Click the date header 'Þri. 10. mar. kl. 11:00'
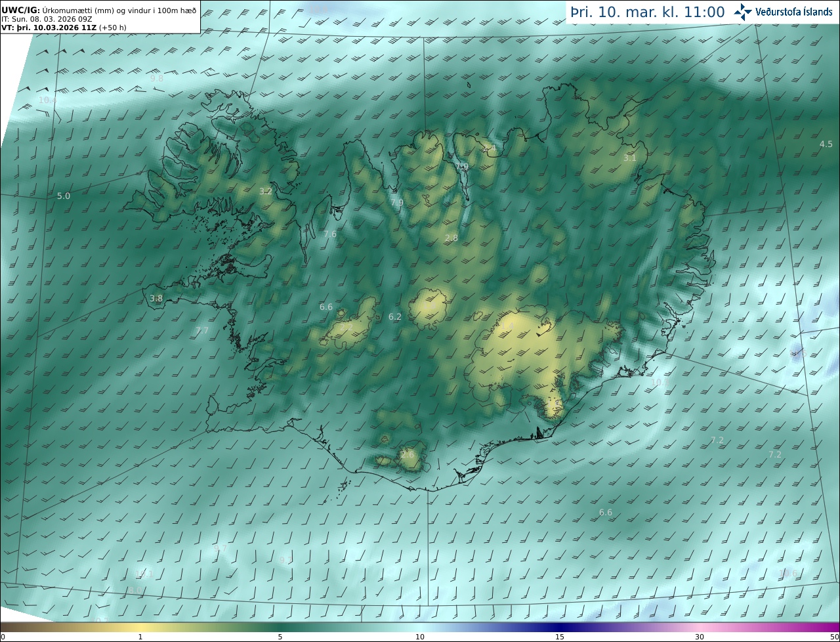 coord(648,12)
